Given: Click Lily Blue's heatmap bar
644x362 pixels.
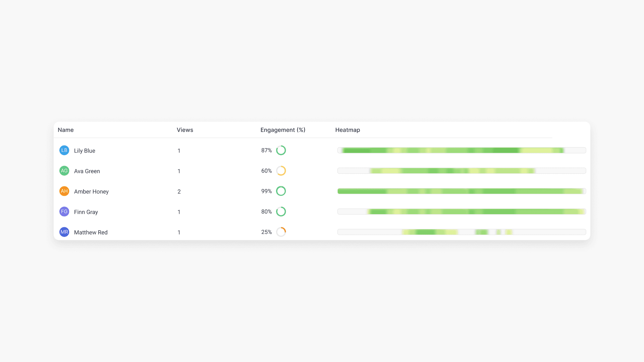Looking at the screenshot, I should 462,150.
